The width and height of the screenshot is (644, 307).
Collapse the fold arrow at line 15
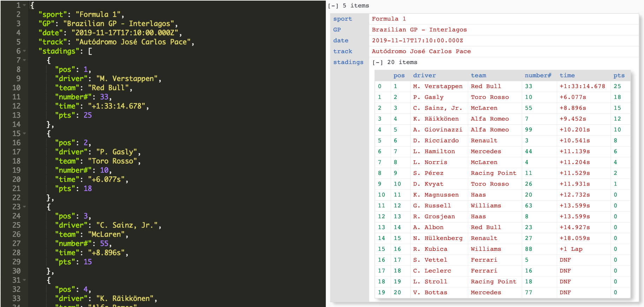click(x=24, y=133)
